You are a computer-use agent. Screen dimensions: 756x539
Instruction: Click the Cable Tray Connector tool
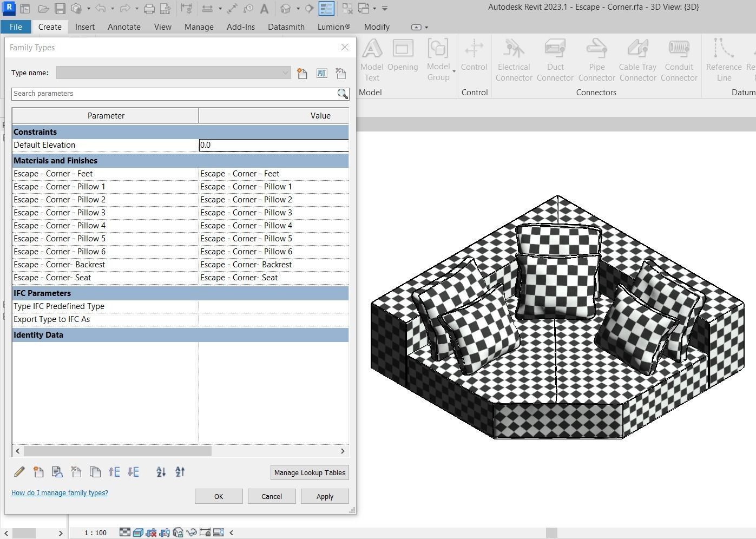(638, 60)
